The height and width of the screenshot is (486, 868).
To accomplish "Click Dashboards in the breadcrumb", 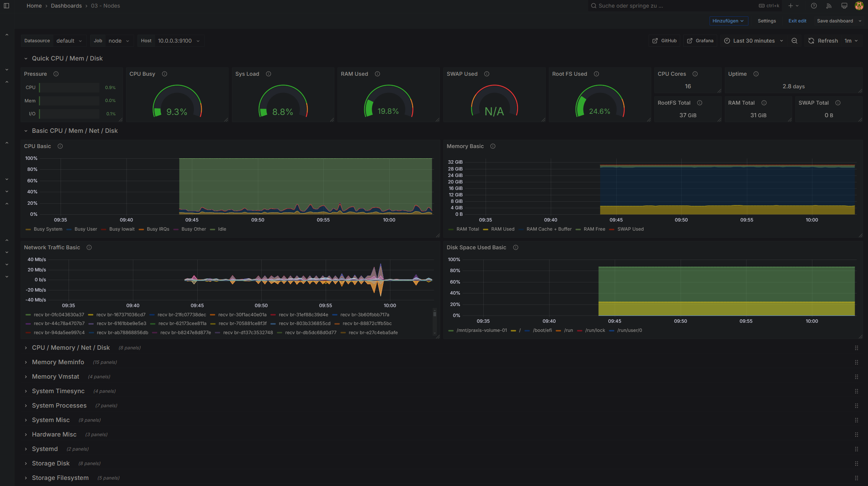I will tap(66, 6).
